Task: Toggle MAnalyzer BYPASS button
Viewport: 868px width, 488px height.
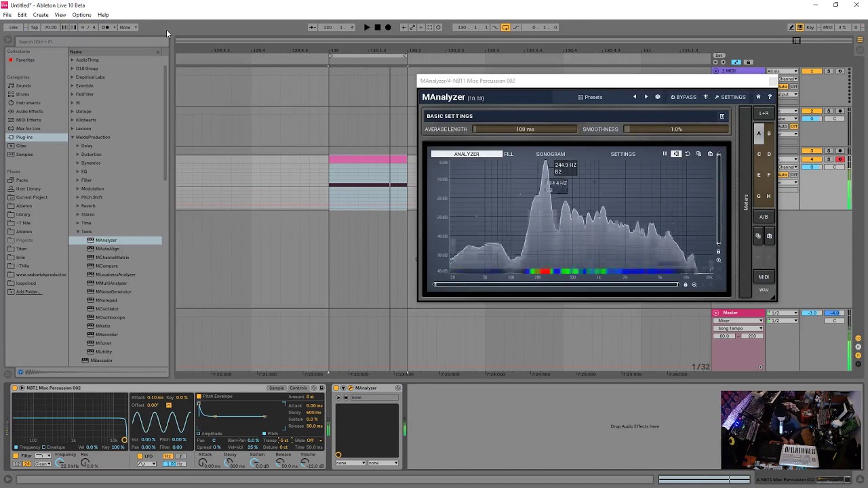Action: point(684,97)
